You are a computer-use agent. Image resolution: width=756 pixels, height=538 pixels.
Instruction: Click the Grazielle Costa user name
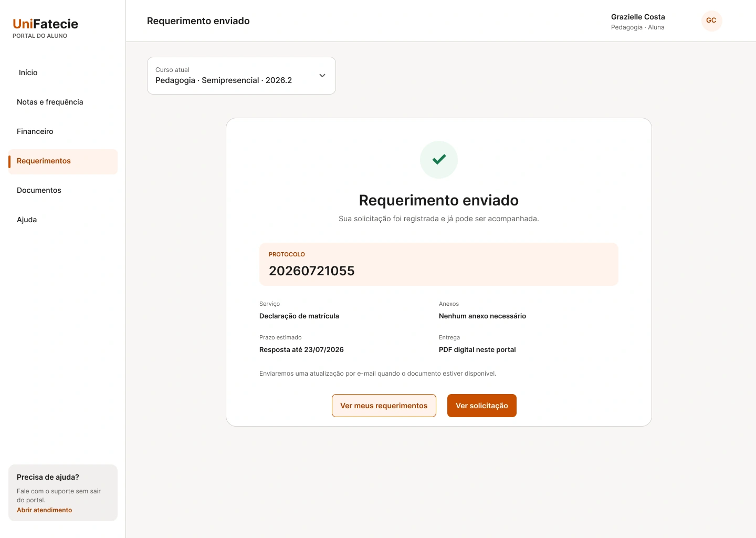click(x=638, y=17)
